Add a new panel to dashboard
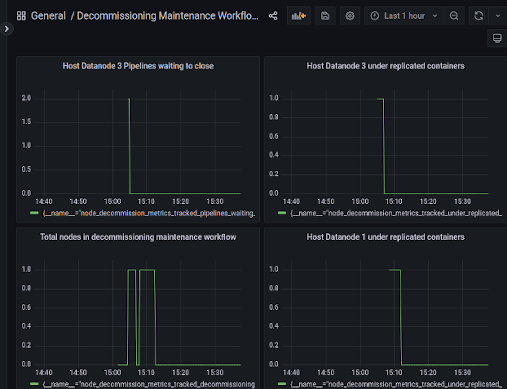Screen dimensions: 507x389 299,16
